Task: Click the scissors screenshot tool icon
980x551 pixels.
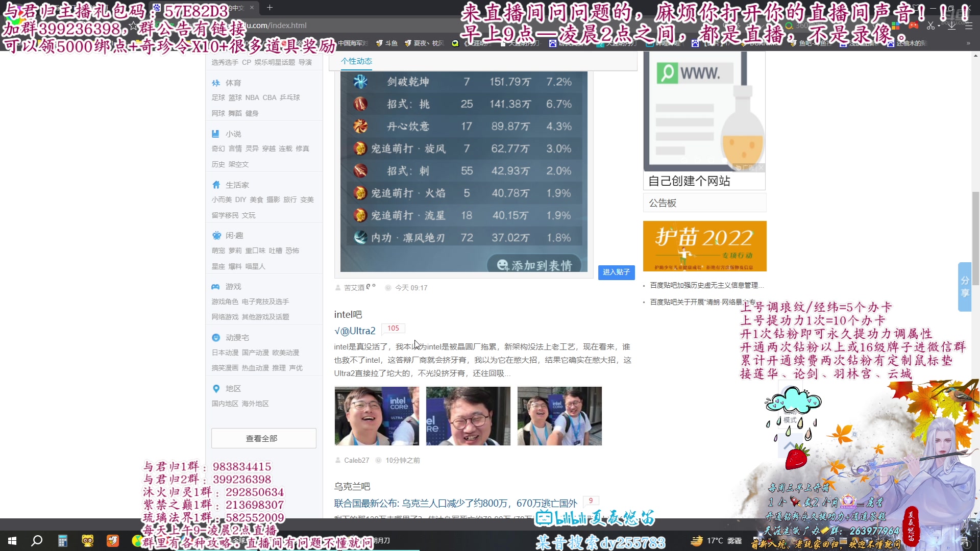Action: (x=930, y=26)
